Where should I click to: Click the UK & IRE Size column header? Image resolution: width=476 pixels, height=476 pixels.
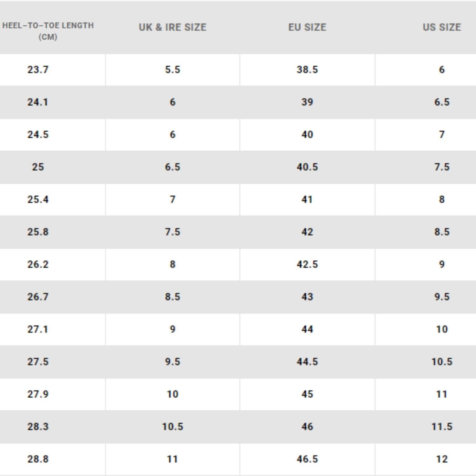pos(172,27)
